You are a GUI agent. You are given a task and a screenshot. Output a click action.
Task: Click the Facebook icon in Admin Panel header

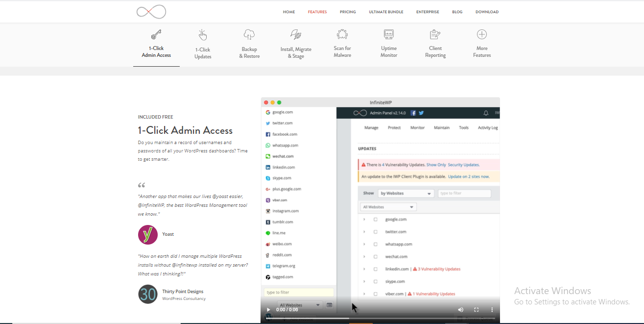[x=413, y=113]
